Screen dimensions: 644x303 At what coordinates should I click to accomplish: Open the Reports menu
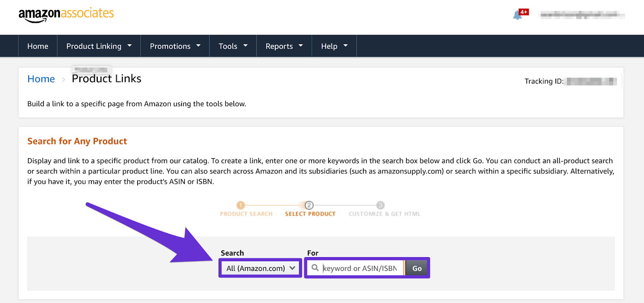284,46
